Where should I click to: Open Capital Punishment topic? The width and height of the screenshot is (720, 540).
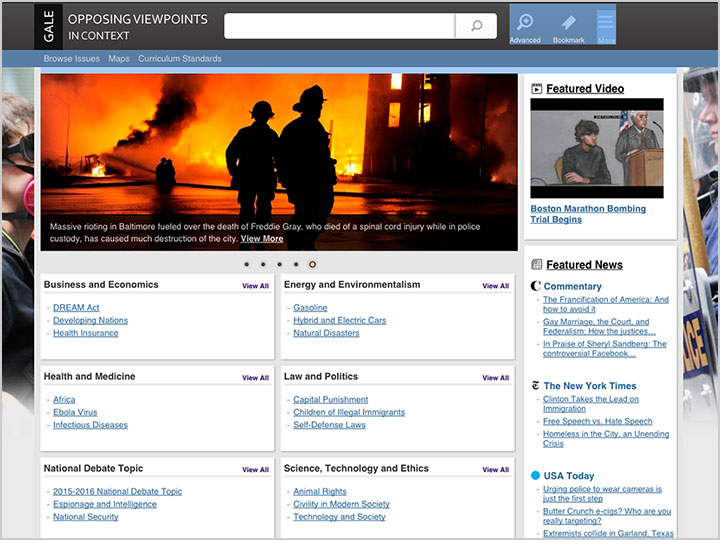click(331, 399)
